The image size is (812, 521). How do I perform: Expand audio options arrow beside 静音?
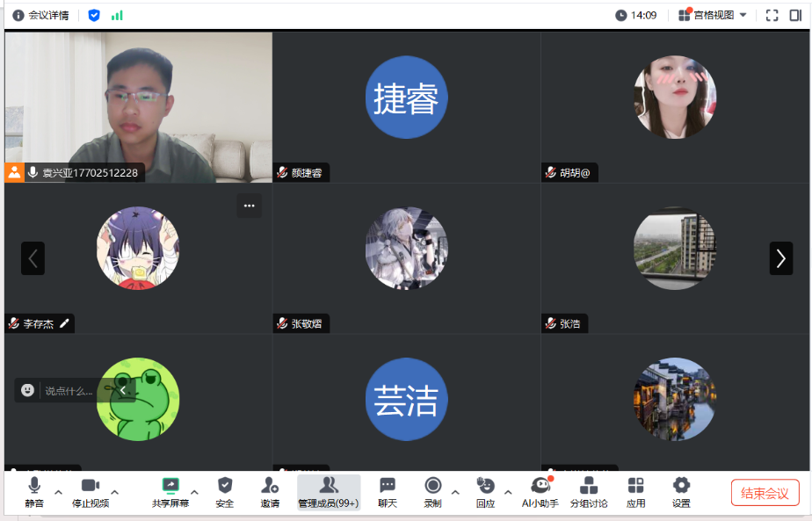(x=59, y=492)
